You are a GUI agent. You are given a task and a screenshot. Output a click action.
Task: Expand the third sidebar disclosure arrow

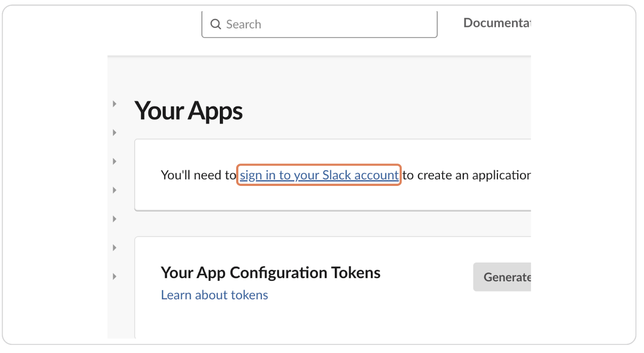(x=114, y=161)
